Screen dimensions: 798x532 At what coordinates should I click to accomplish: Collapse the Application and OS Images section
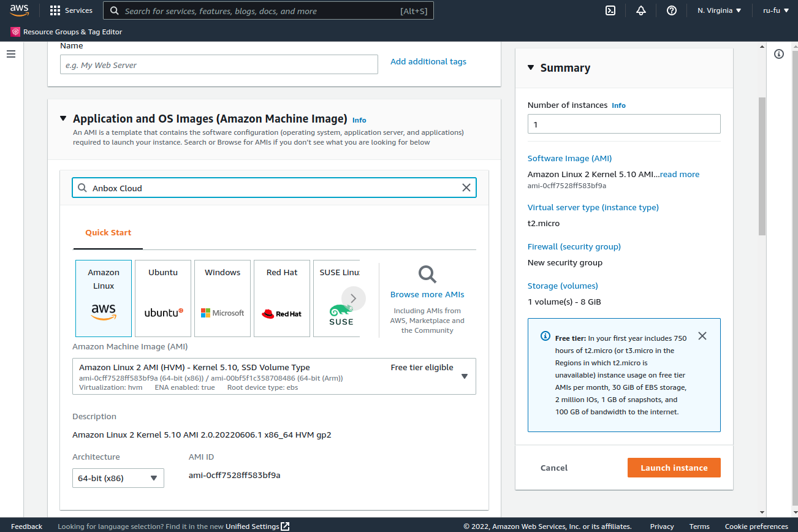point(63,119)
